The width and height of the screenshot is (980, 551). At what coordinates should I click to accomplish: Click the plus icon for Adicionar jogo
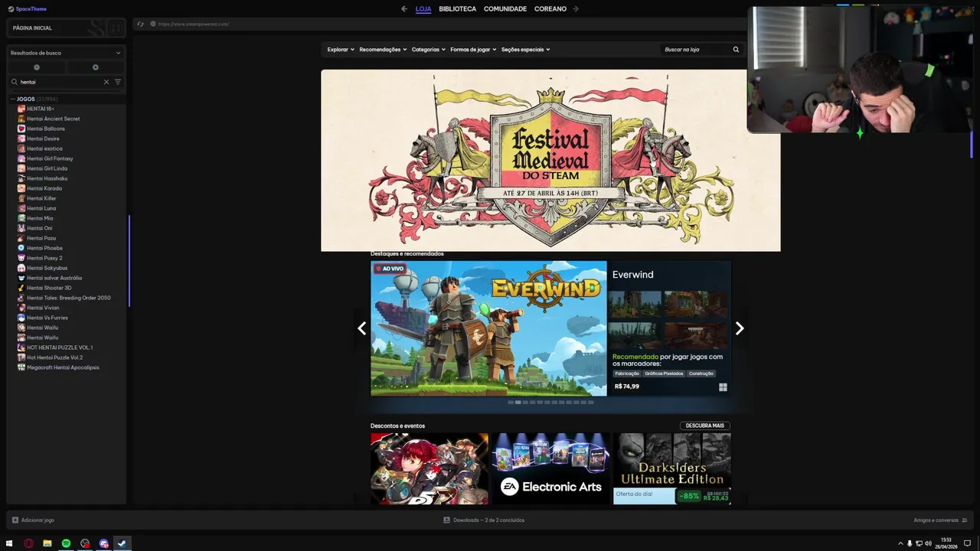pos(15,520)
